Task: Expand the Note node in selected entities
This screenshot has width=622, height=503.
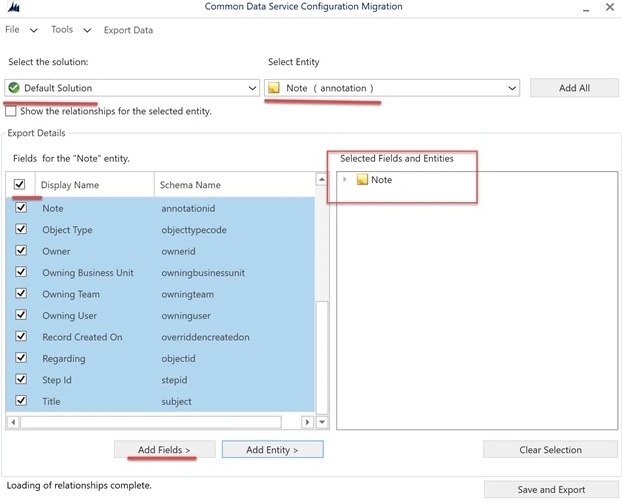Action: (x=345, y=180)
